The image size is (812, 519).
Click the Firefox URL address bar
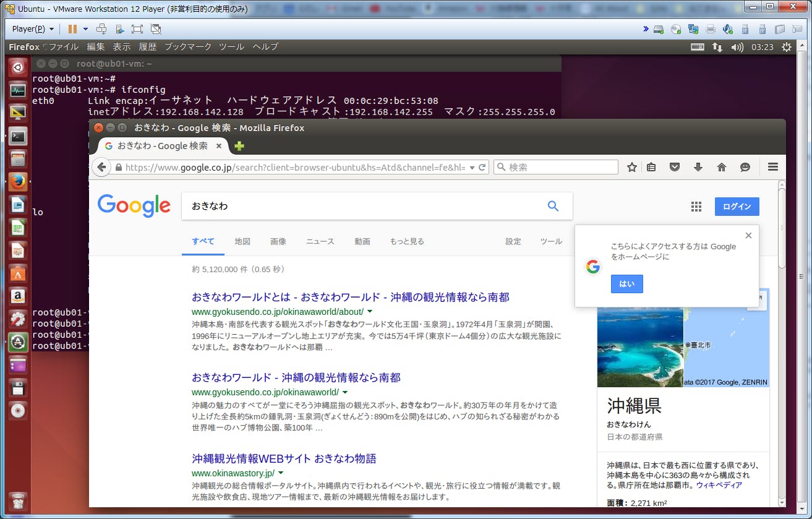click(289, 167)
